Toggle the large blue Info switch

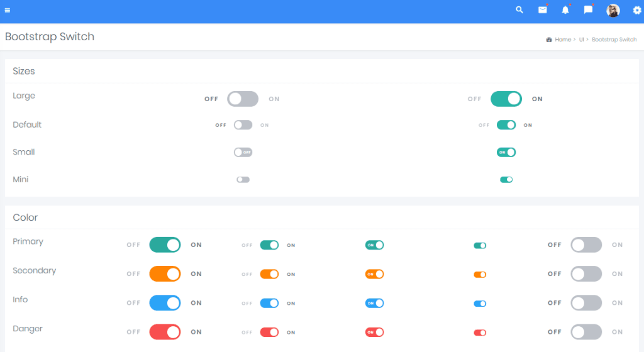click(165, 303)
